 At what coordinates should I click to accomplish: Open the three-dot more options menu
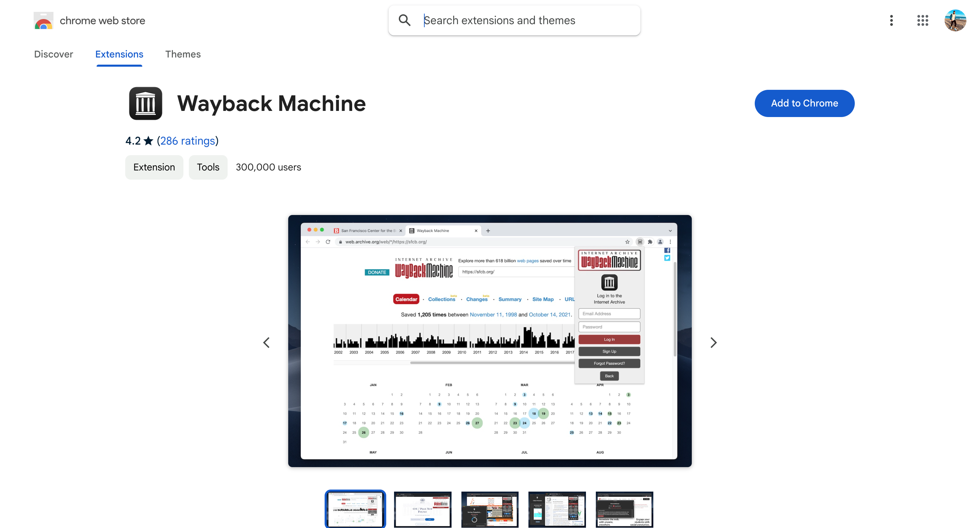(892, 20)
